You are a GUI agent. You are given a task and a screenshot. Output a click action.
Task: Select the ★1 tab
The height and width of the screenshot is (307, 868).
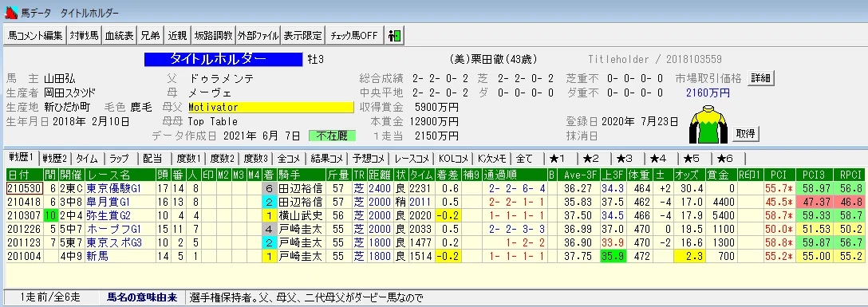tap(560, 158)
